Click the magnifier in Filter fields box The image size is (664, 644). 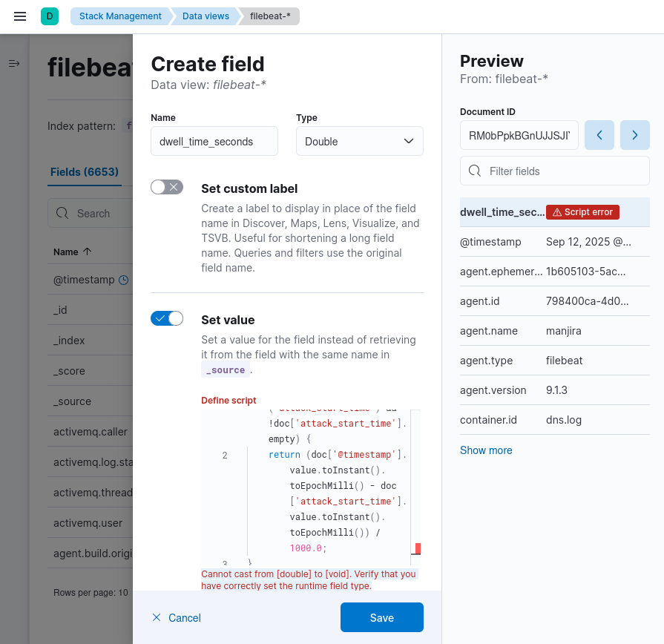(475, 171)
